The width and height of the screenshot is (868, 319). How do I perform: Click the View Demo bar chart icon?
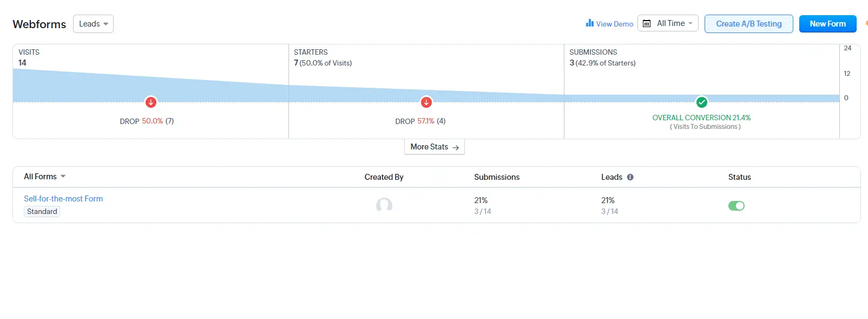590,23
